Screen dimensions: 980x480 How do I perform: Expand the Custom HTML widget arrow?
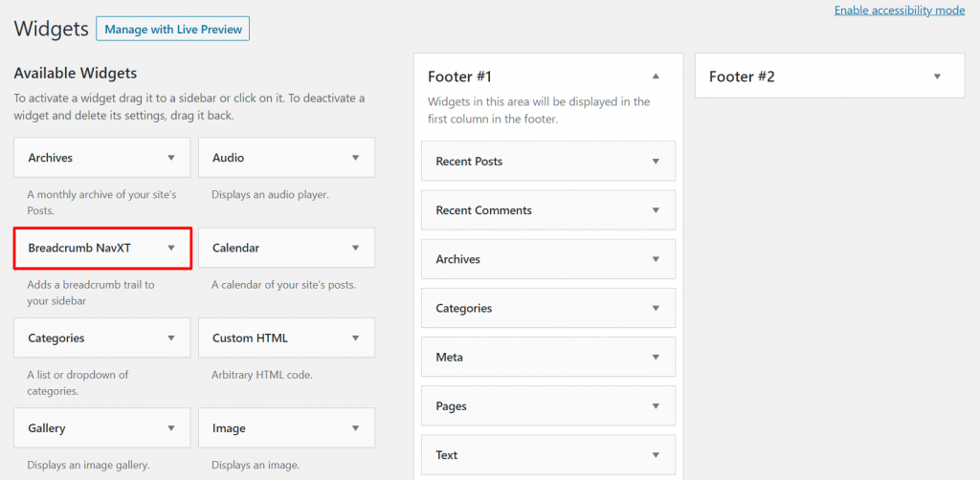coord(355,338)
